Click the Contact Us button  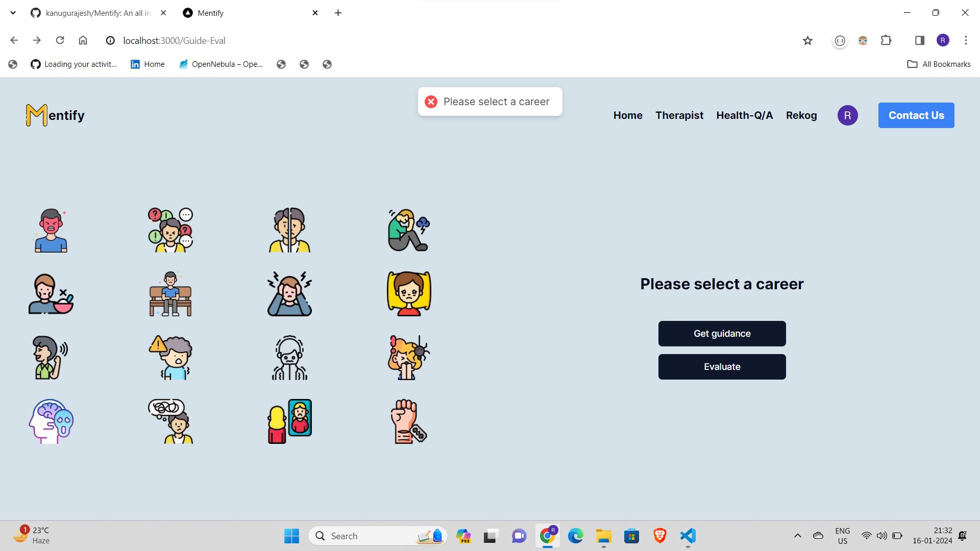pos(916,115)
